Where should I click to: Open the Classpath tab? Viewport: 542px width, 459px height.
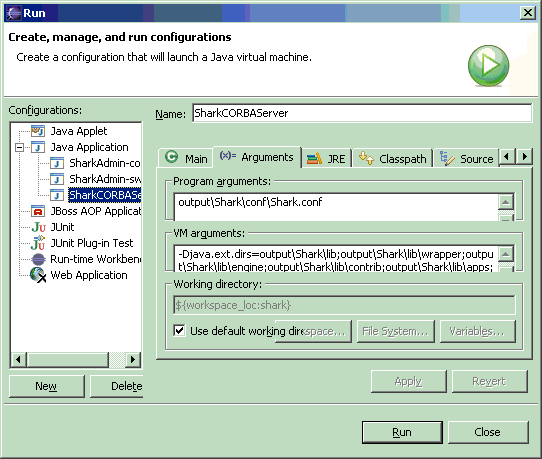[x=392, y=159]
